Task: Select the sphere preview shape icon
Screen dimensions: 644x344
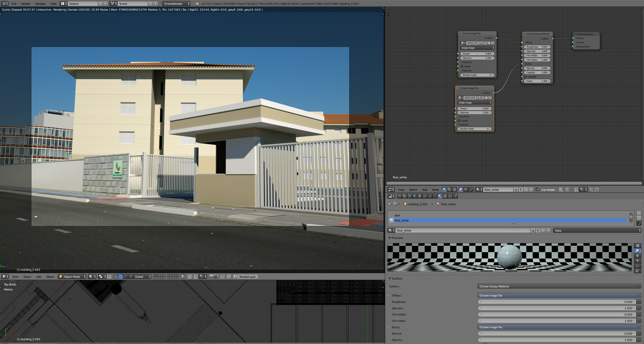Action: pyautogui.click(x=637, y=251)
